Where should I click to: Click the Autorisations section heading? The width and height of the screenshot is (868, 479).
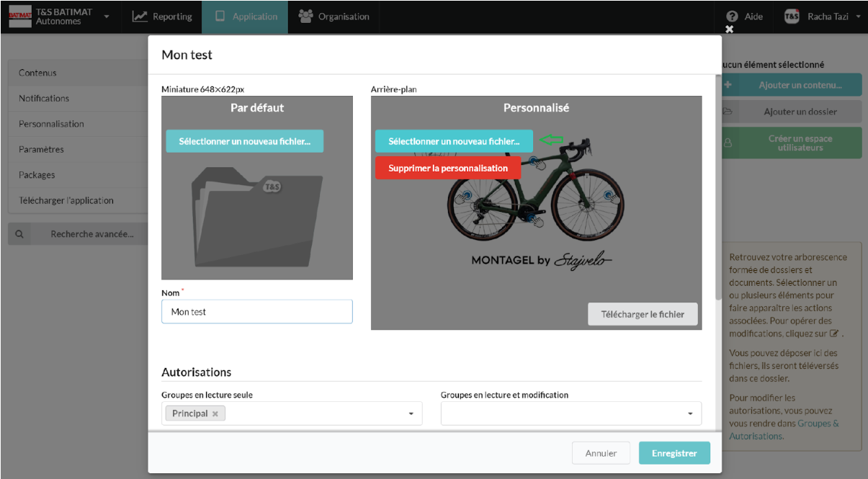pos(197,372)
